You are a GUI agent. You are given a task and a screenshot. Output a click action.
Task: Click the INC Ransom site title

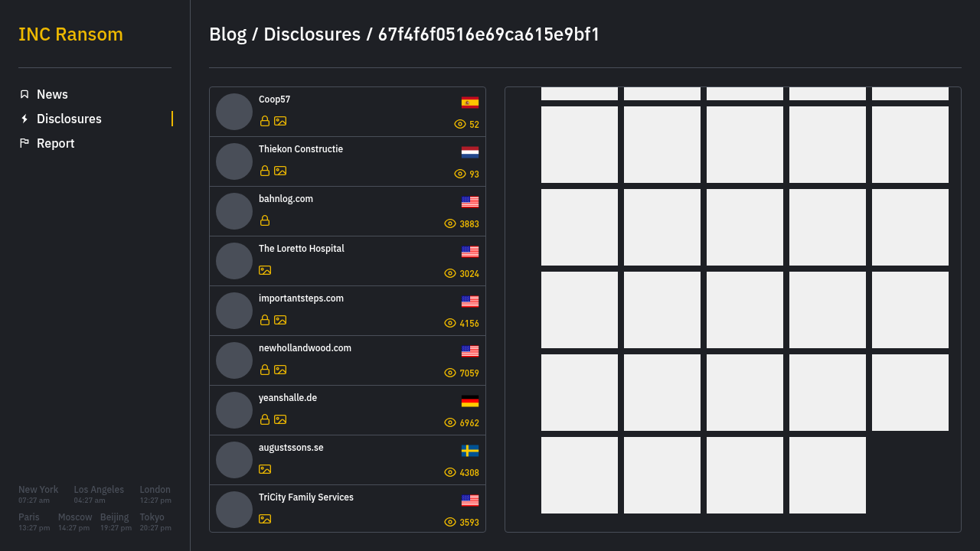pos(70,34)
